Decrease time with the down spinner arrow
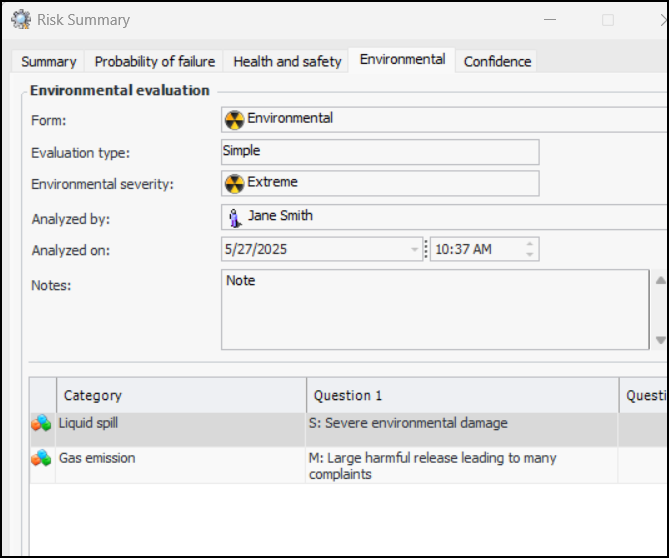The height and width of the screenshot is (558, 669). point(529,255)
